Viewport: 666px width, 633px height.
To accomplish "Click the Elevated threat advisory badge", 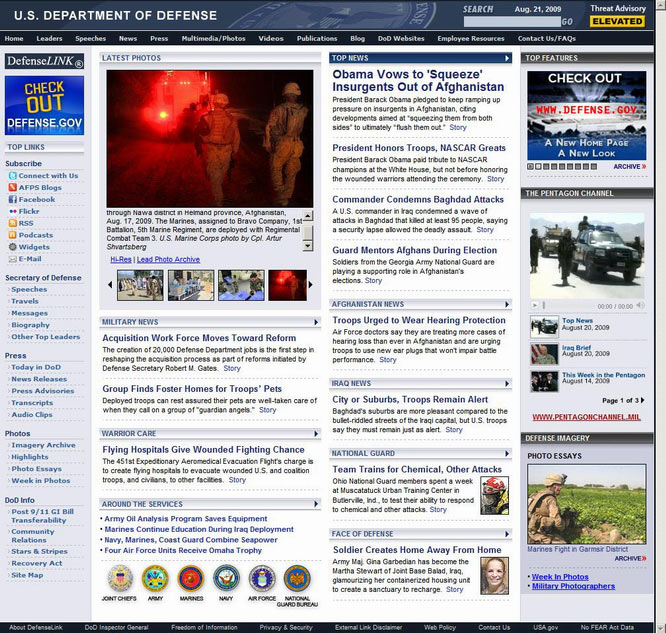I will click(x=617, y=21).
